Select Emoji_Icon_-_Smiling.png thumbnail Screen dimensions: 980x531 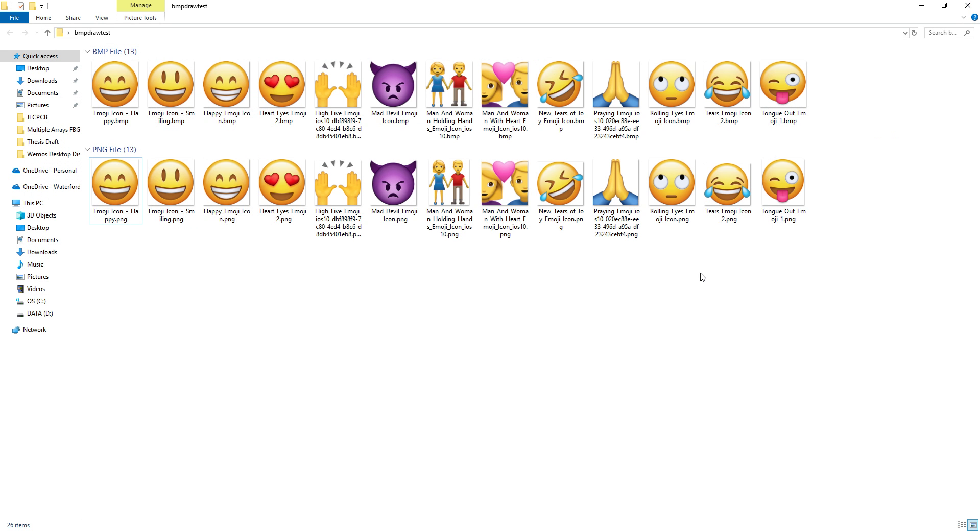[171, 182]
